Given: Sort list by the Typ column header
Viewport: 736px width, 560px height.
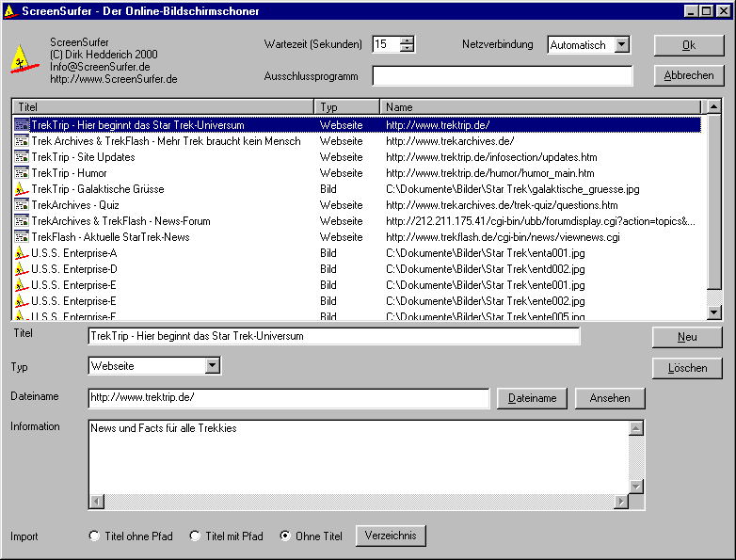Looking at the screenshot, I should (x=347, y=107).
